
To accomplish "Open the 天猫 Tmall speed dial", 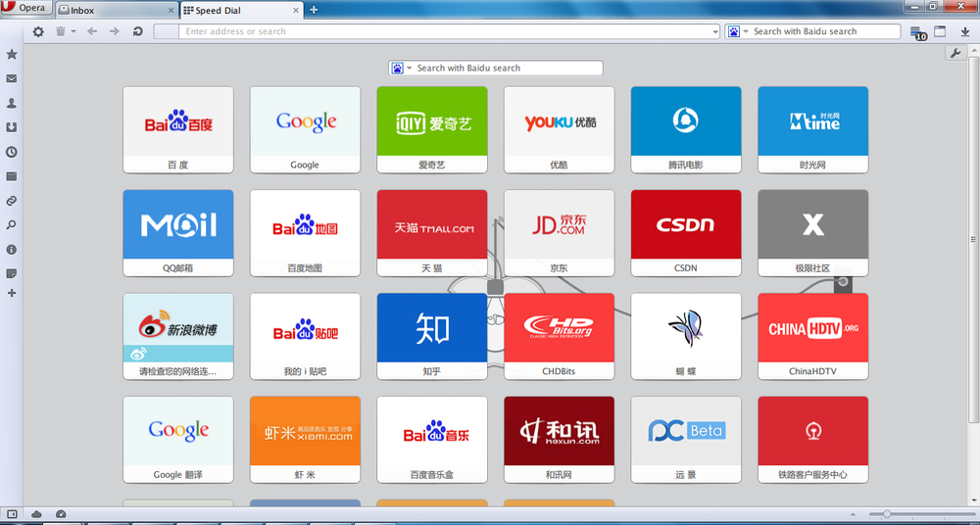I will 432,233.
